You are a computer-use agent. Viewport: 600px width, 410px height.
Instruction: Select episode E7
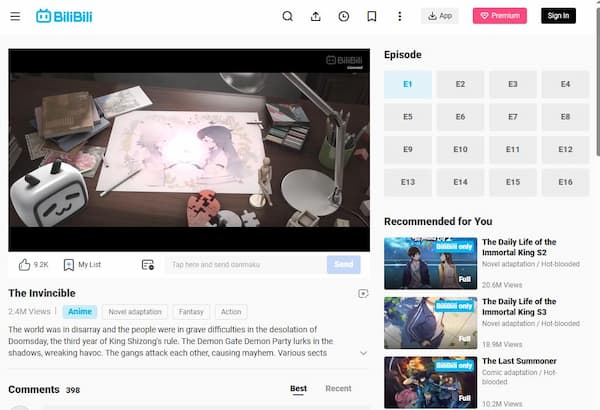pyautogui.click(x=513, y=117)
